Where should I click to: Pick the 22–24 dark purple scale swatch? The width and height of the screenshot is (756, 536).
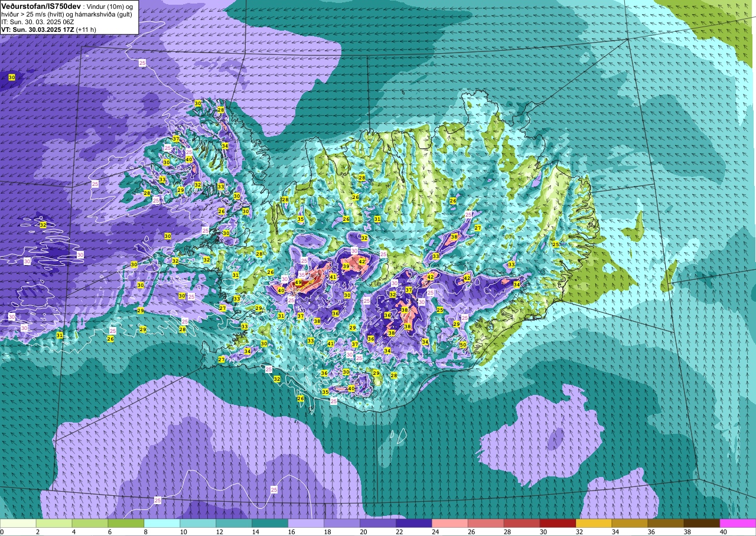pos(413,523)
